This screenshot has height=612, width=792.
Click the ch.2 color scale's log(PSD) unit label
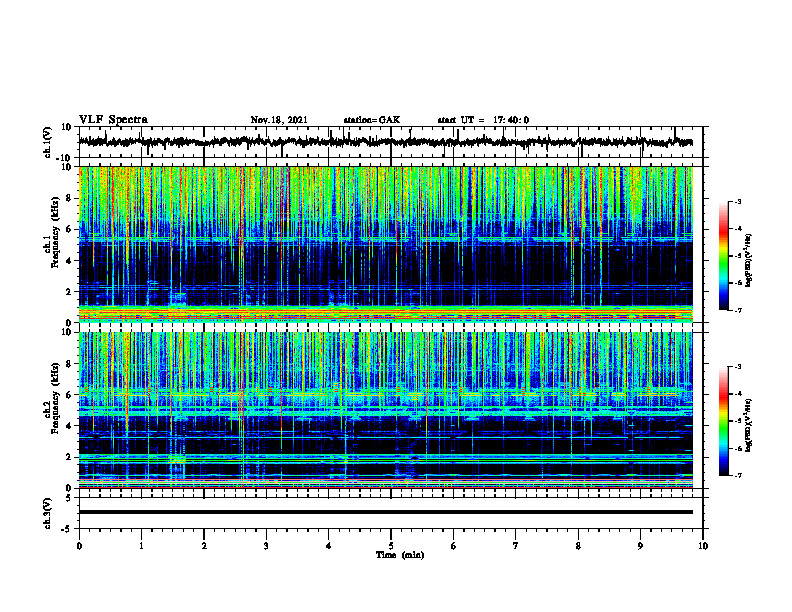pos(749,425)
